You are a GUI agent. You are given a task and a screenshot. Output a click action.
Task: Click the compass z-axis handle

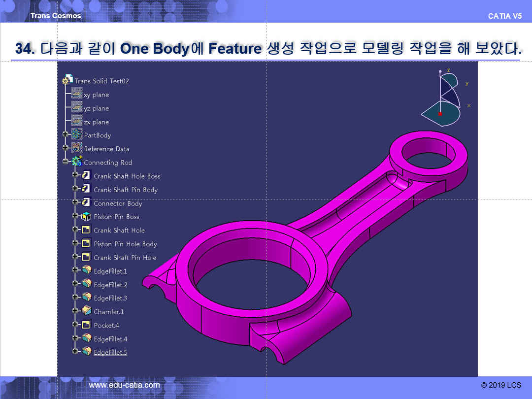click(440, 72)
